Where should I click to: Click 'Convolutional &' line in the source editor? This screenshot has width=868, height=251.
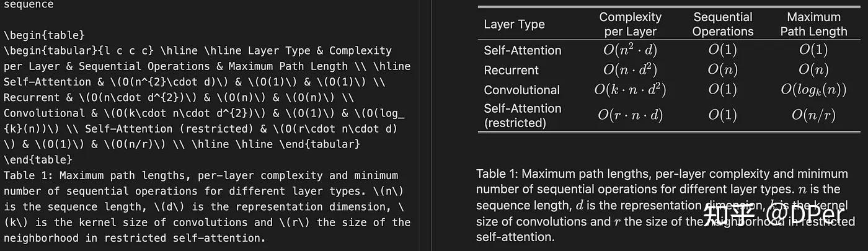43,113
